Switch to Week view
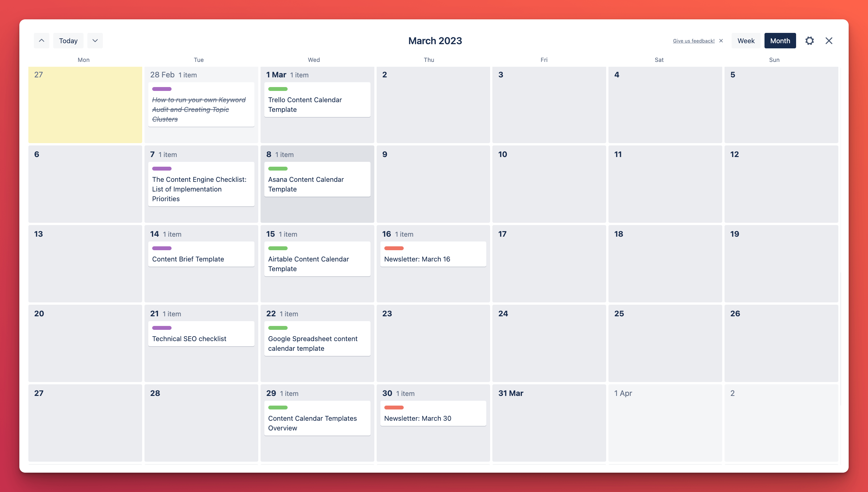This screenshot has width=868, height=492. tap(745, 41)
